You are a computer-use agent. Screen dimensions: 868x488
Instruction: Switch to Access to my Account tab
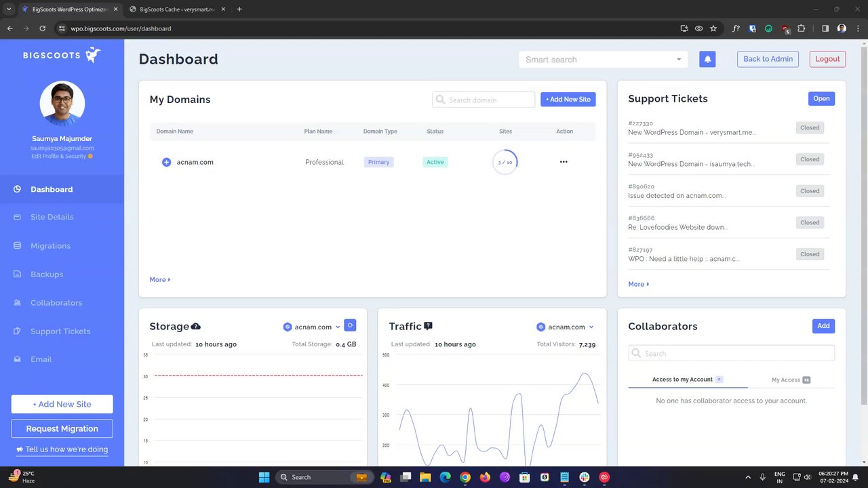coord(688,380)
